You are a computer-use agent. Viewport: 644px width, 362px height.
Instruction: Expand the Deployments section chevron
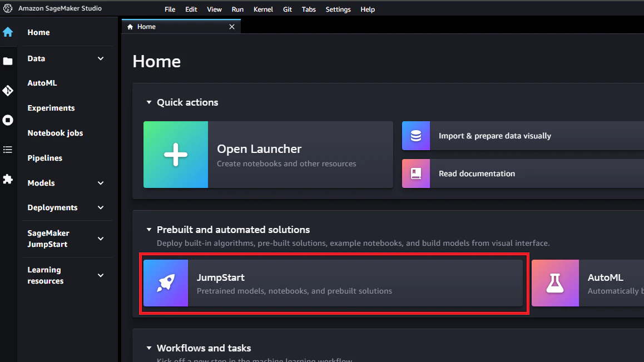101,207
